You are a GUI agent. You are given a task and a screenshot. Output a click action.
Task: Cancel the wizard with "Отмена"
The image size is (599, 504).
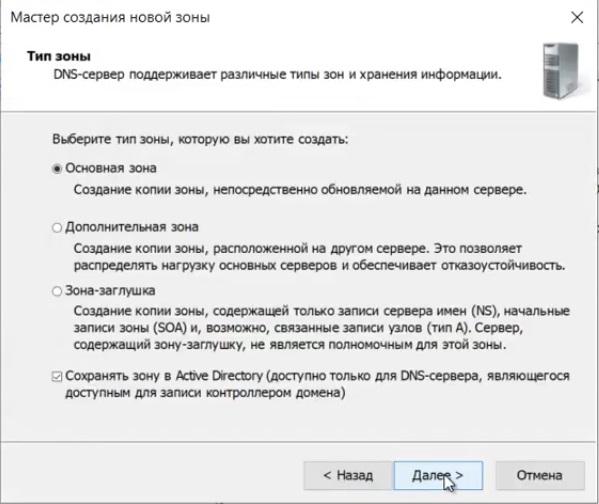[540, 475]
